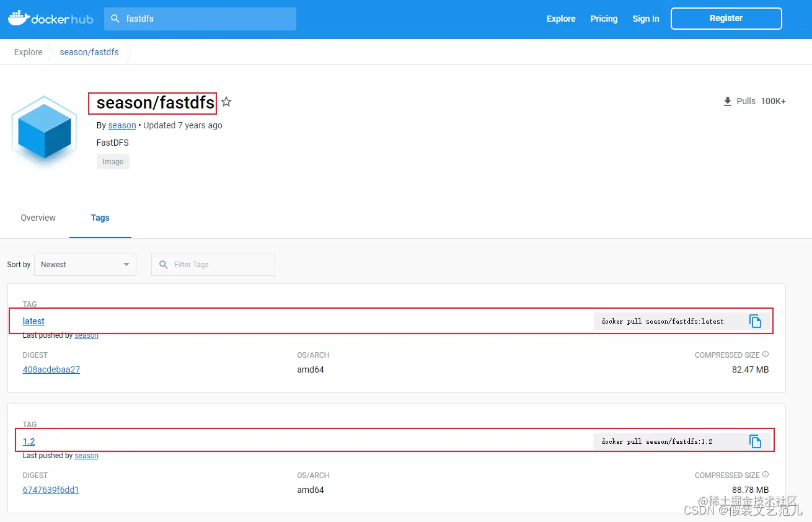Open digest 6747639f6dd1
Image resolution: width=812 pixels, height=522 pixels.
tap(51, 490)
